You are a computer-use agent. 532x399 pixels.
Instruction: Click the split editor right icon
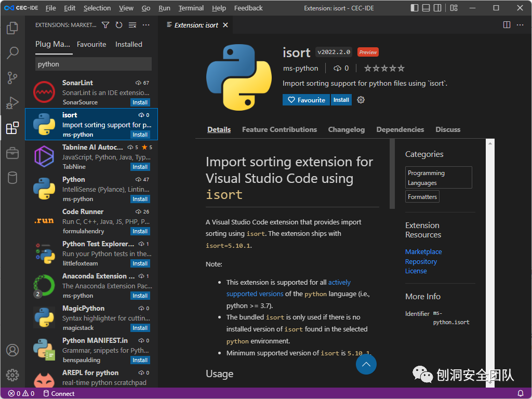[507, 25]
